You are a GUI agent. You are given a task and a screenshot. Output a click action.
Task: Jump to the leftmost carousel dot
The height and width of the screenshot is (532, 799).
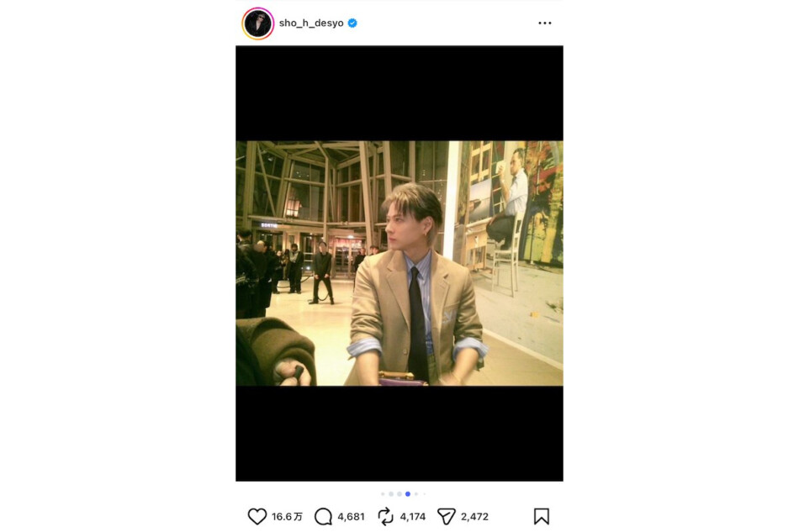click(383, 494)
